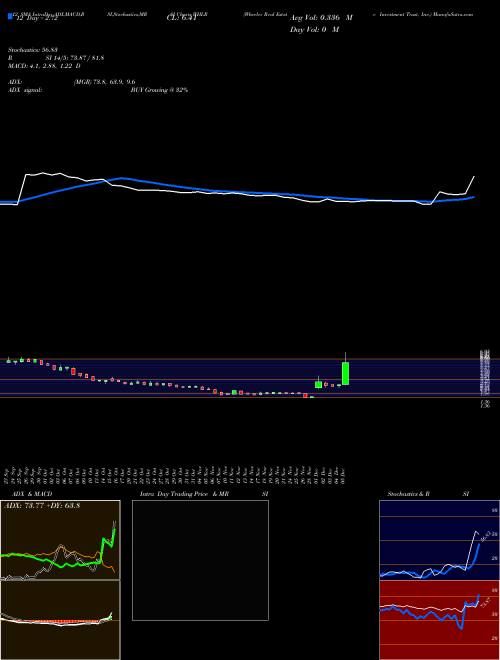Screen dimensions: 500x660
Task: Click the 'BUY Growing @ 32%' signal text
Action: (x=159, y=90)
